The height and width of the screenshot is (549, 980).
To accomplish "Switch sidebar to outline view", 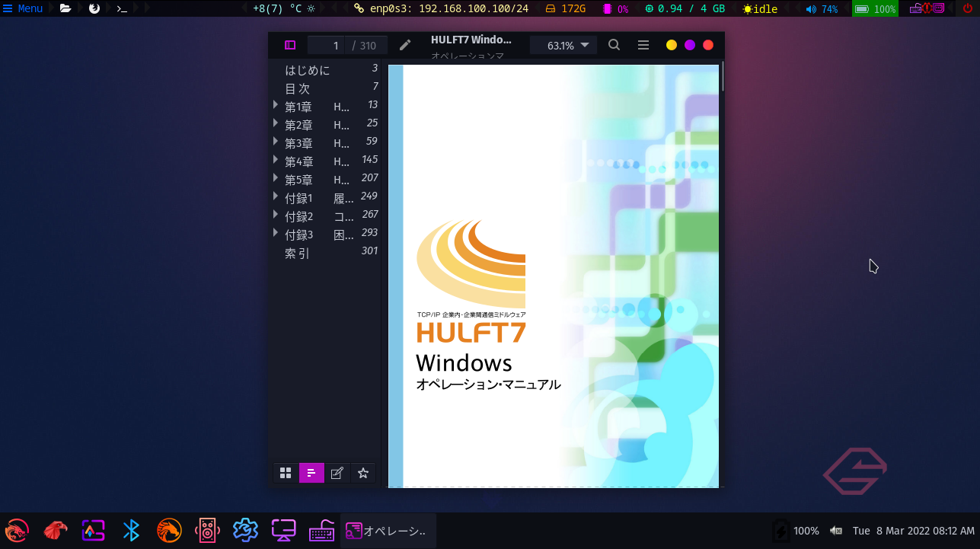I will click(311, 473).
